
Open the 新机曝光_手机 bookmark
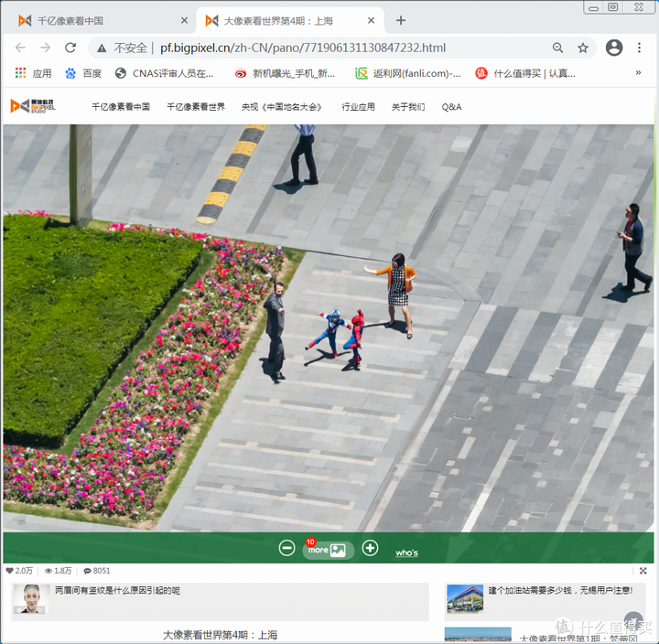pyautogui.click(x=285, y=73)
